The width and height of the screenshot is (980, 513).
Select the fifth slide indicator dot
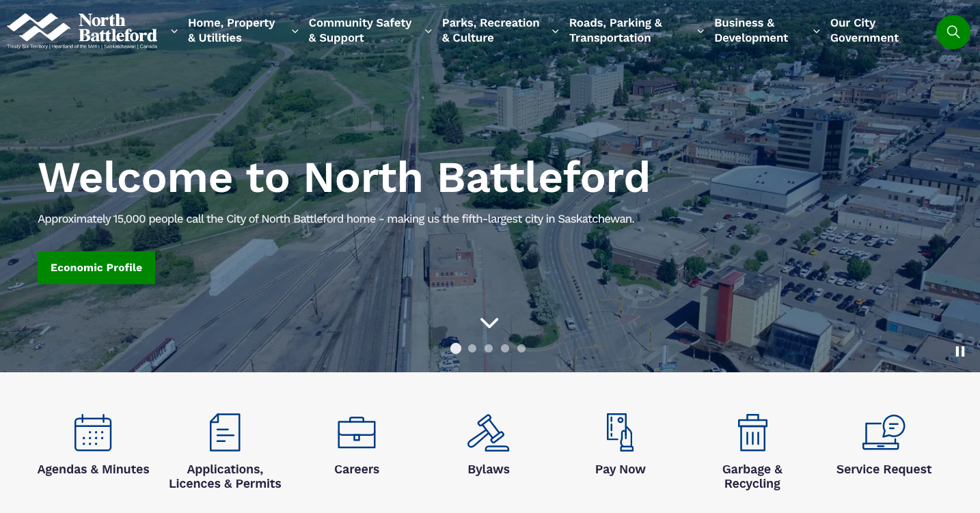click(521, 348)
